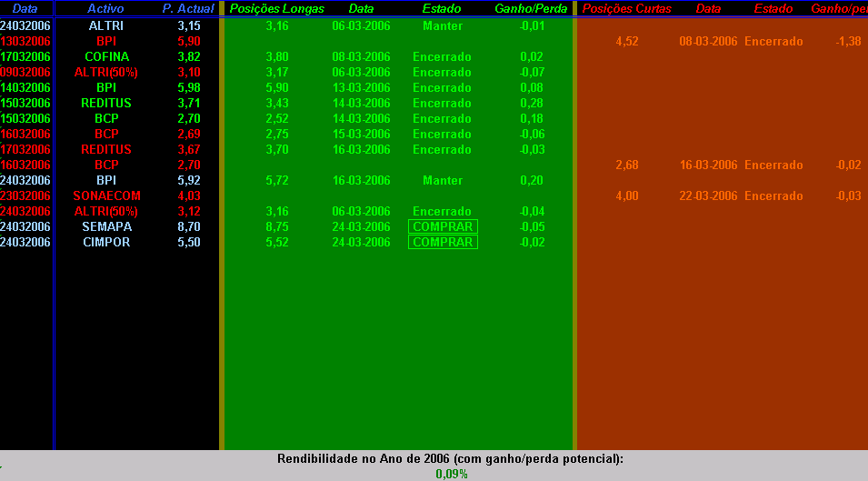Select the current price 5,50 for CIMPOR
Screen dimensions: 868x481
[189, 242]
